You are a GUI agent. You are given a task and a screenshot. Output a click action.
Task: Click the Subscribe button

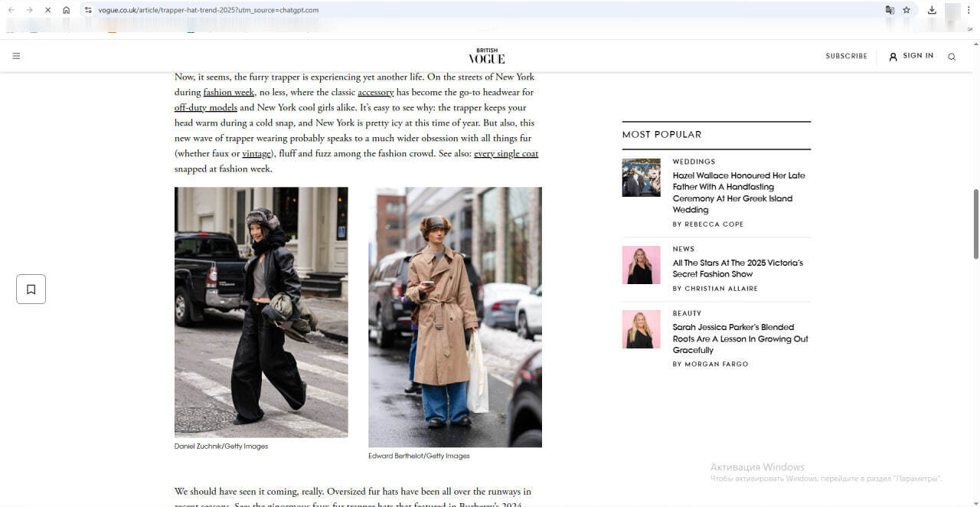[x=846, y=56]
